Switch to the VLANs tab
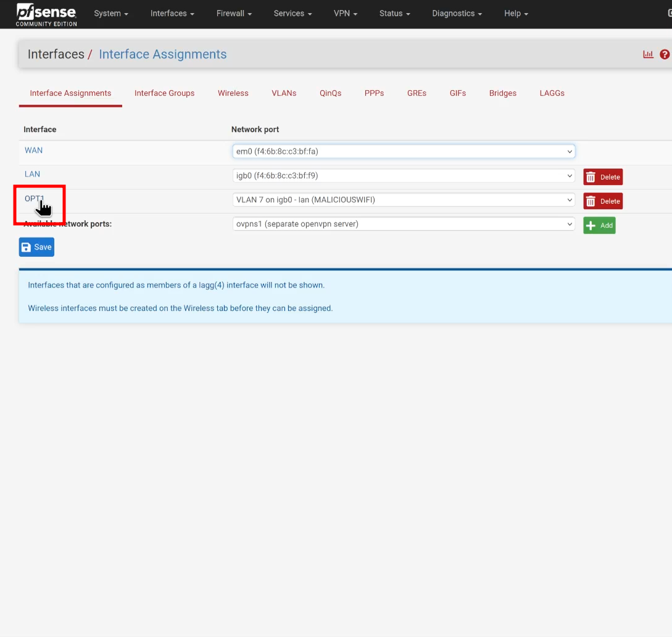 point(284,93)
